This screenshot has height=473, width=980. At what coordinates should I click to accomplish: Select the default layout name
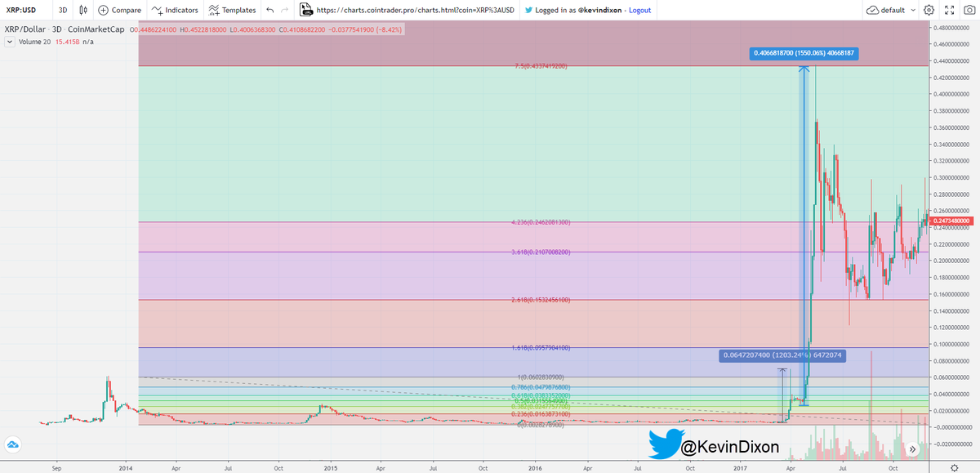click(893, 10)
